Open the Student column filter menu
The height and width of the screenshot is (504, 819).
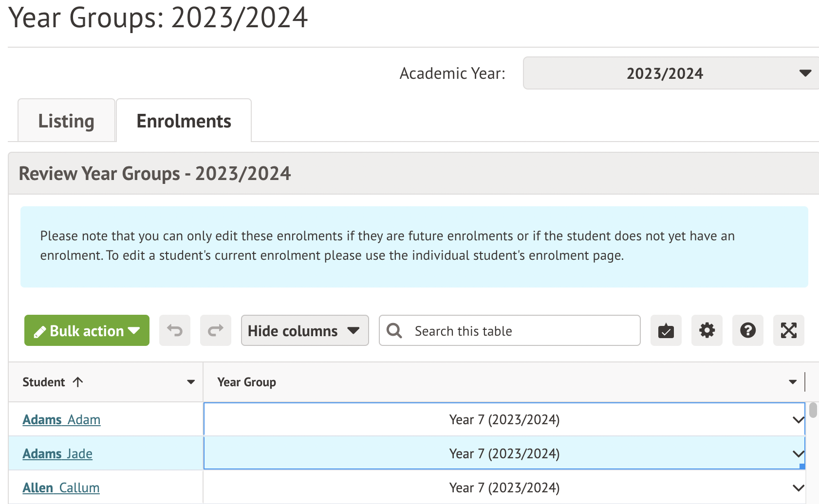pos(191,382)
